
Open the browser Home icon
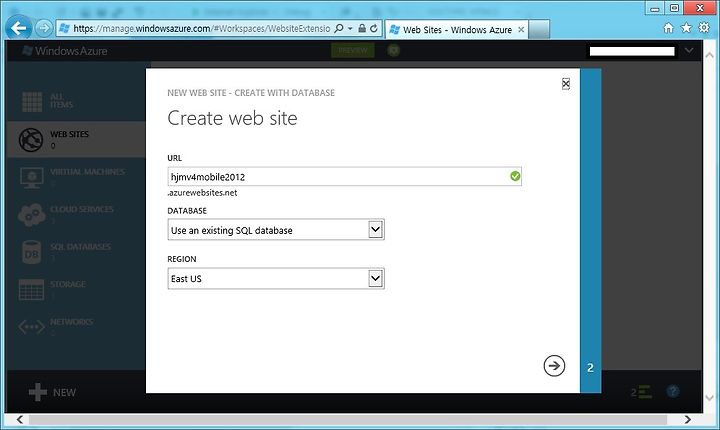click(669, 28)
